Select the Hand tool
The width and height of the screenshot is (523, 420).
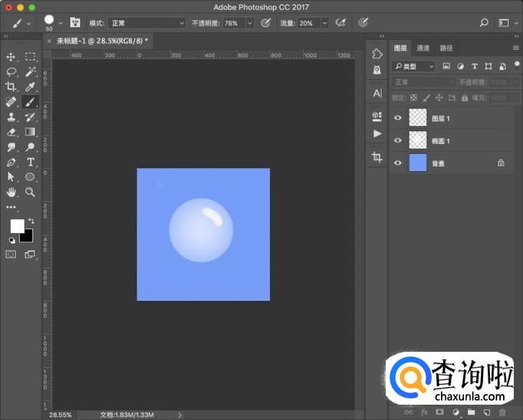coord(12,192)
